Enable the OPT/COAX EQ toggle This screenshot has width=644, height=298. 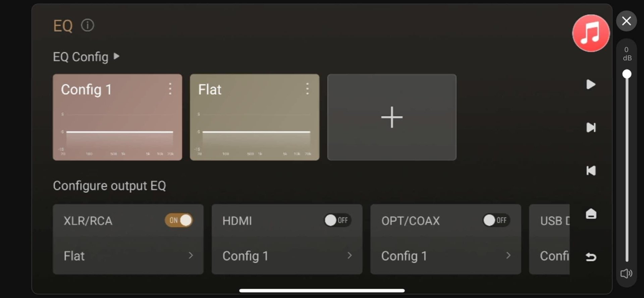[496, 220]
